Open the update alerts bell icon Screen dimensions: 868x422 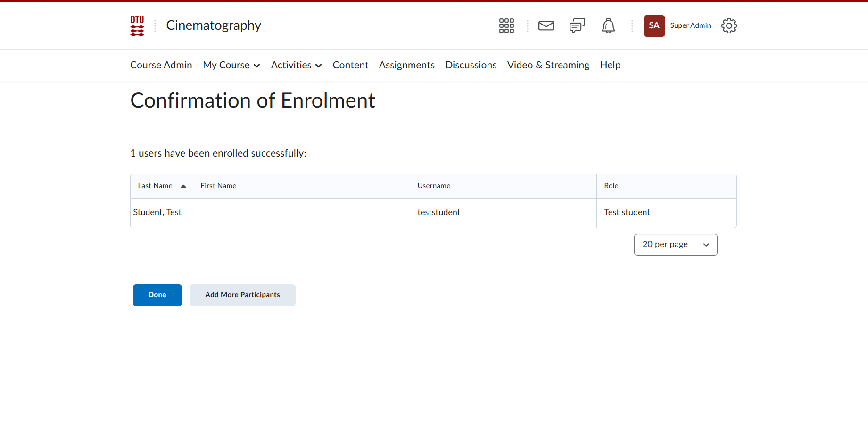(x=608, y=25)
